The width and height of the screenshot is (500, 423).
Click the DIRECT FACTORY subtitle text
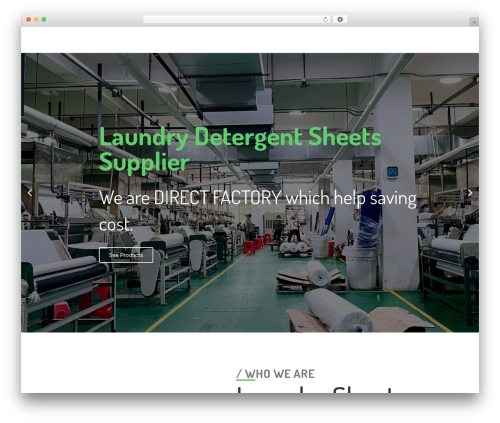tap(258, 211)
